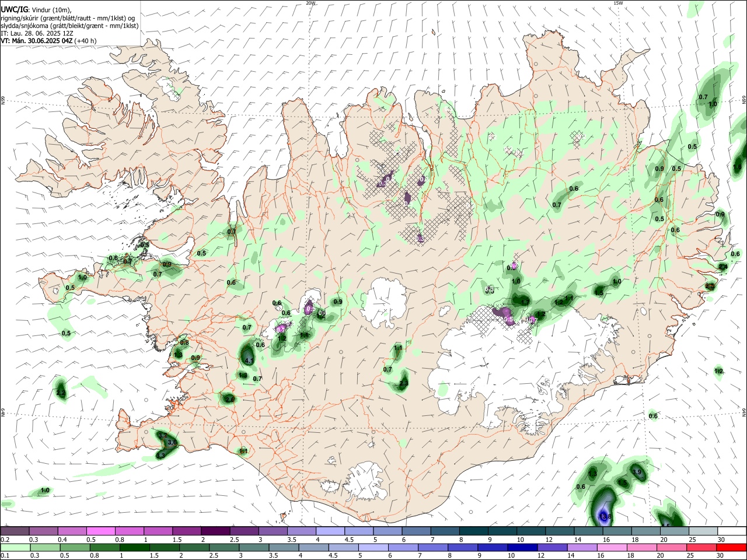The height and width of the screenshot is (560, 747).
Task: Click the 4.1 precipitation value on the map
Action: tap(249, 361)
